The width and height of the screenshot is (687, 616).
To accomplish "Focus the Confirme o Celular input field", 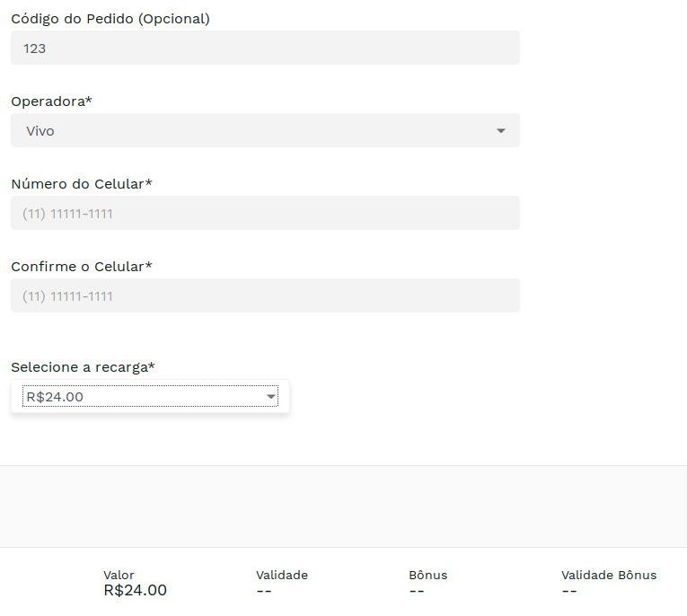I will tap(265, 296).
